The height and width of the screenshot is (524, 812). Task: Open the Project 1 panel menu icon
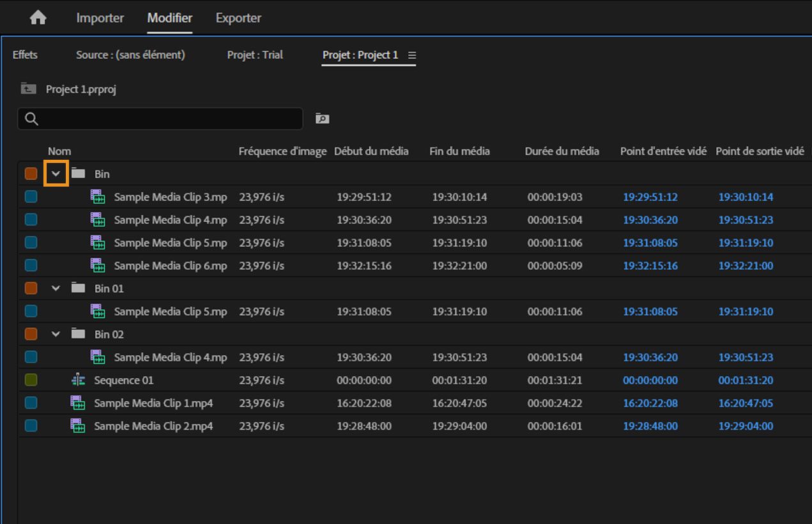(x=412, y=56)
